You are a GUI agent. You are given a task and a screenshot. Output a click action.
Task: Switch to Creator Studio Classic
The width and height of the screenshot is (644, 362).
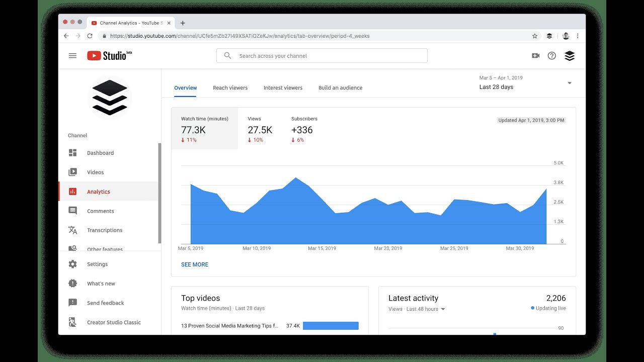[110, 322]
